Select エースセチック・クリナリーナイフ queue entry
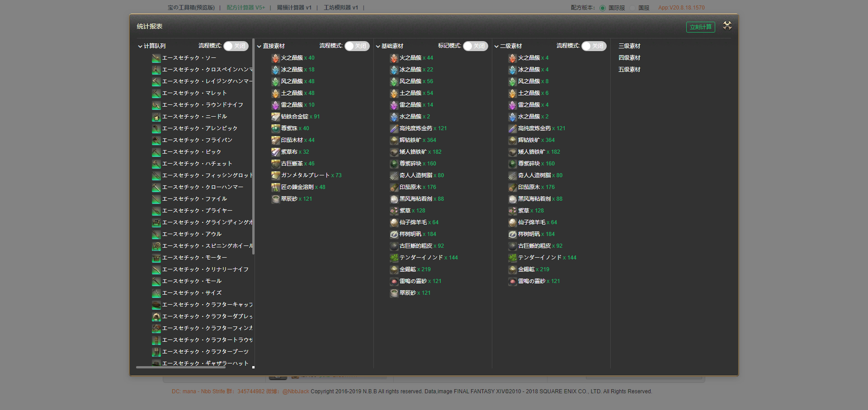 point(200,269)
